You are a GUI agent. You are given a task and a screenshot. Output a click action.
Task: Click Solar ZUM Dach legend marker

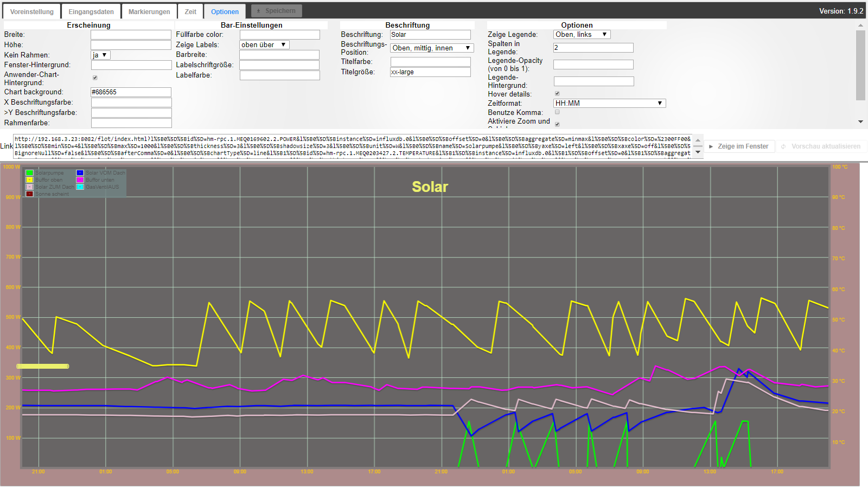(x=30, y=187)
